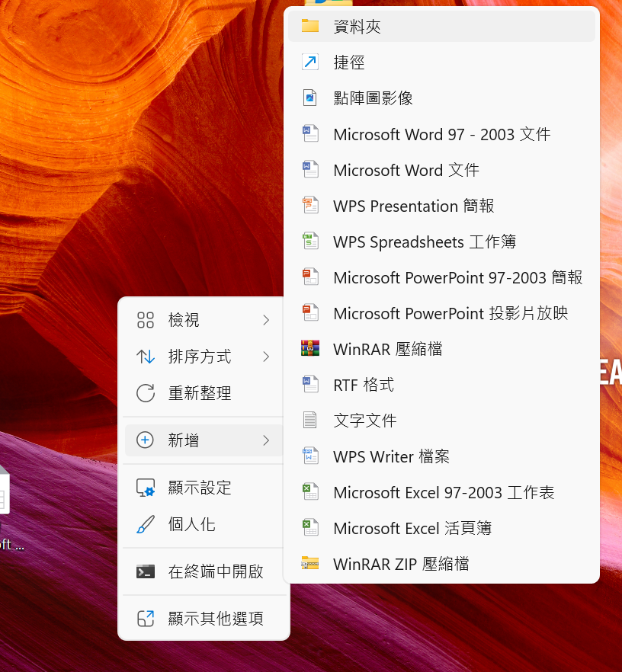Open 顯示設定 from the context menu
The width and height of the screenshot is (622, 672).
point(204,488)
